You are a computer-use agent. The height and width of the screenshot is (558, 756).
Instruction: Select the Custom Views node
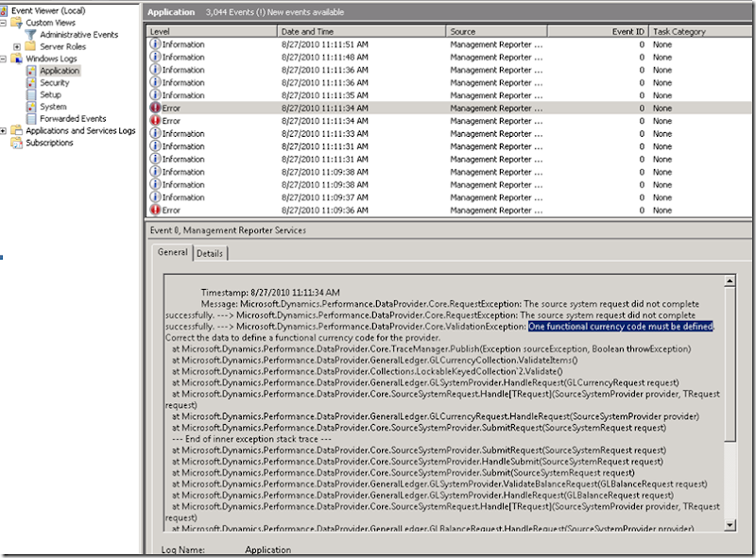51,22
